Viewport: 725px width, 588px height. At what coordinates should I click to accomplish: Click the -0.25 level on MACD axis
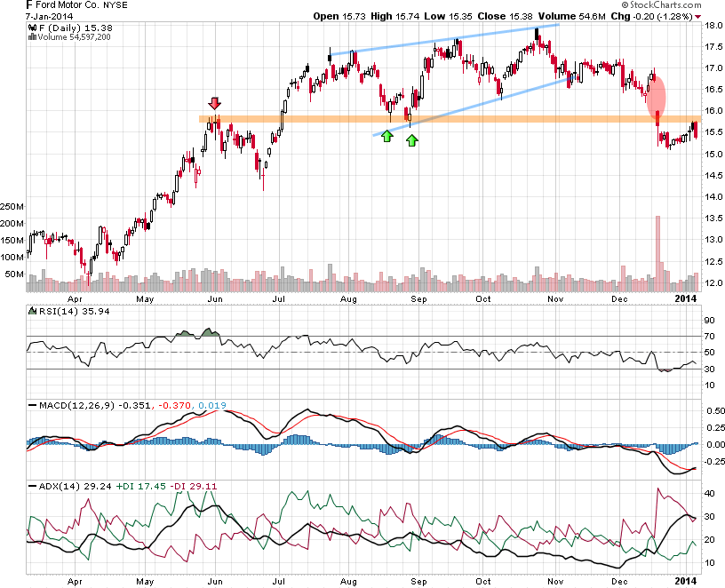714,461
